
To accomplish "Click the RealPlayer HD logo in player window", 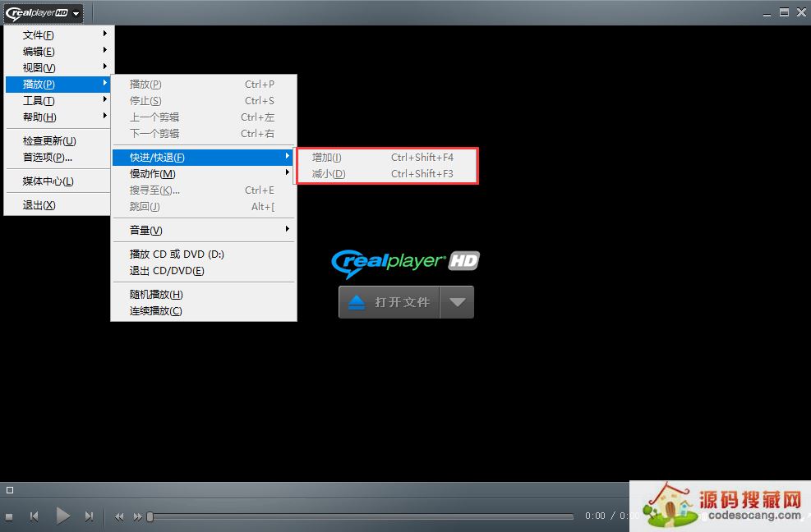I will 407,262.
